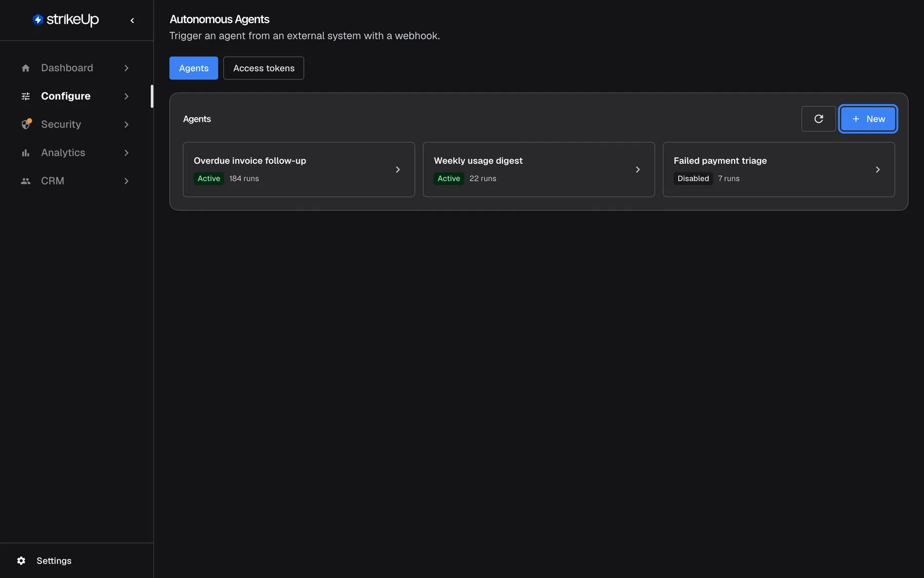
Task: Collapse the sidebar with the arrow
Action: (x=132, y=21)
